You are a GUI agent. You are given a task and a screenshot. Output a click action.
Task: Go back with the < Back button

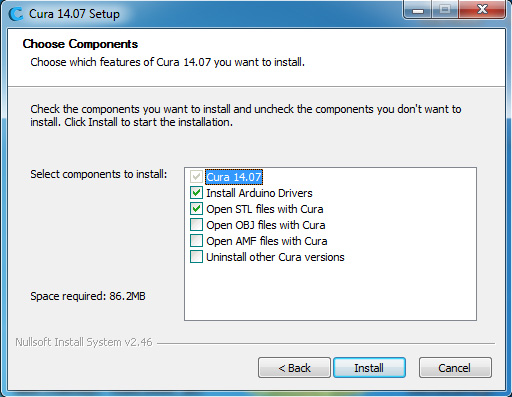pos(294,368)
